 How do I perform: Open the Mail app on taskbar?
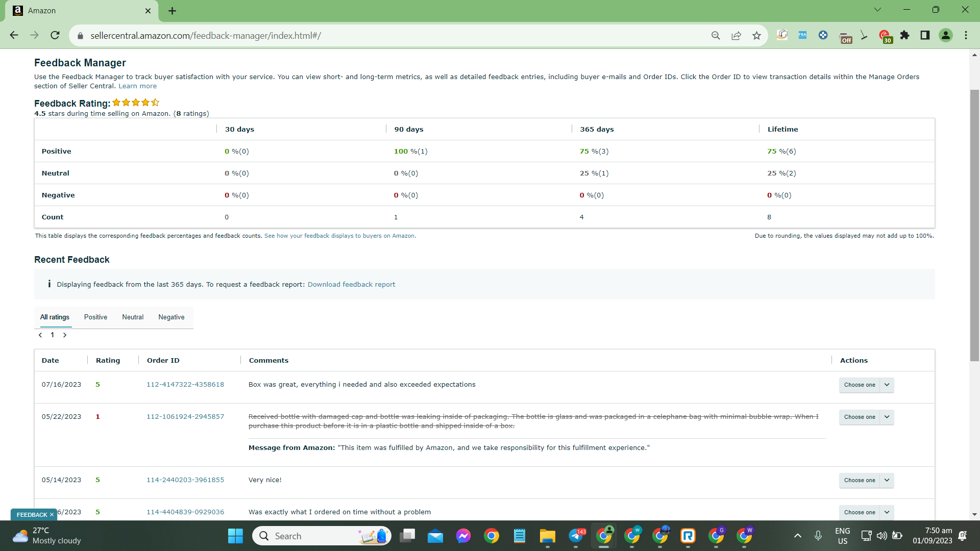pyautogui.click(x=435, y=536)
